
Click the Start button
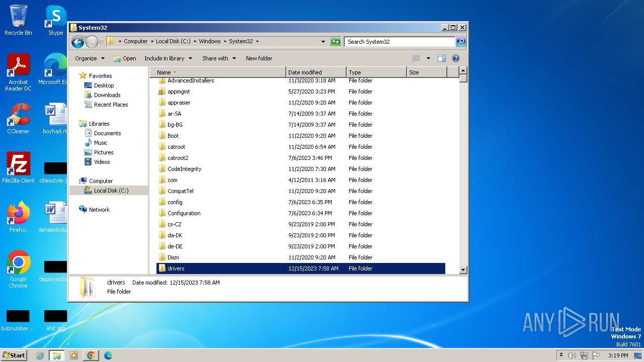pos(14,355)
